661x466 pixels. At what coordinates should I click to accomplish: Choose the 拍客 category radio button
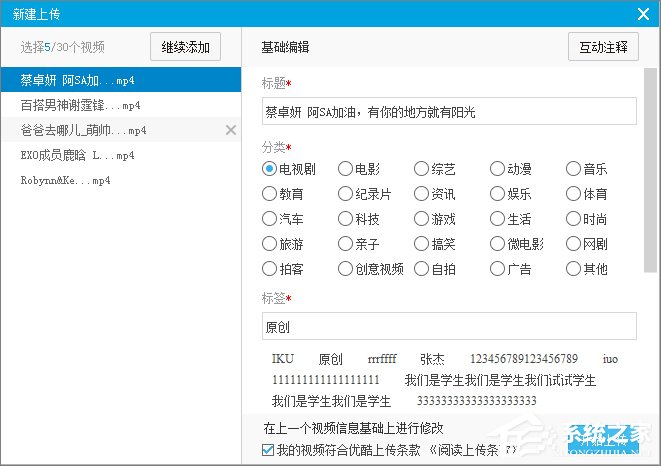[x=269, y=269]
